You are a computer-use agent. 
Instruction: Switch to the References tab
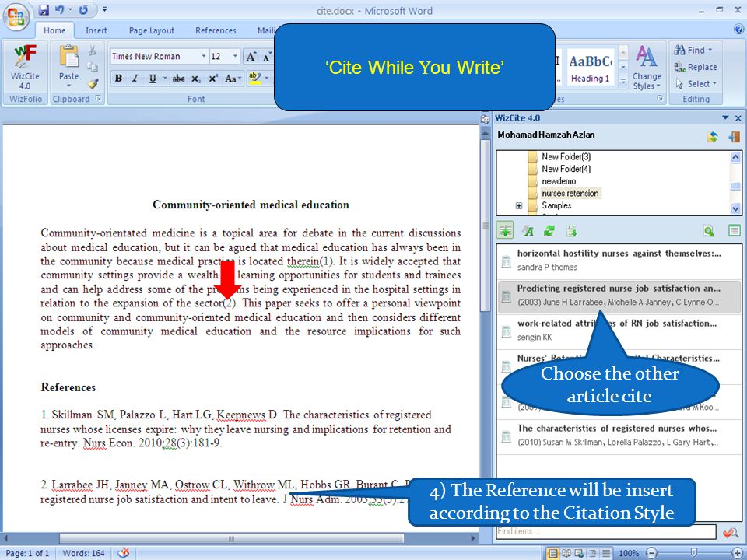[x=216, y=30]
